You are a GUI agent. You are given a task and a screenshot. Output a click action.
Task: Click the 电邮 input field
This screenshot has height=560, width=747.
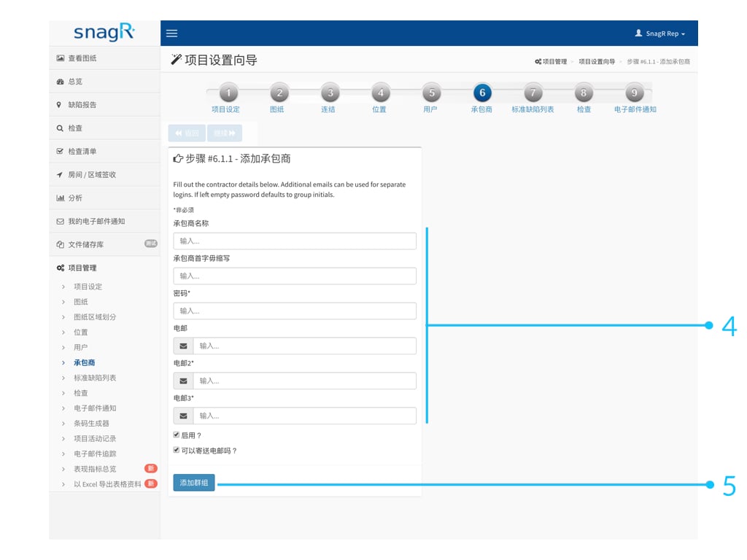coord(304,346)
